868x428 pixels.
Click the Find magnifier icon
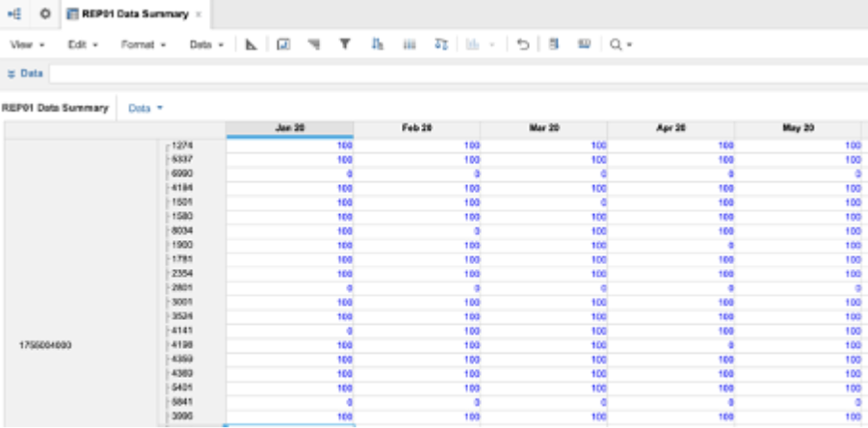(x=615, y=45)
